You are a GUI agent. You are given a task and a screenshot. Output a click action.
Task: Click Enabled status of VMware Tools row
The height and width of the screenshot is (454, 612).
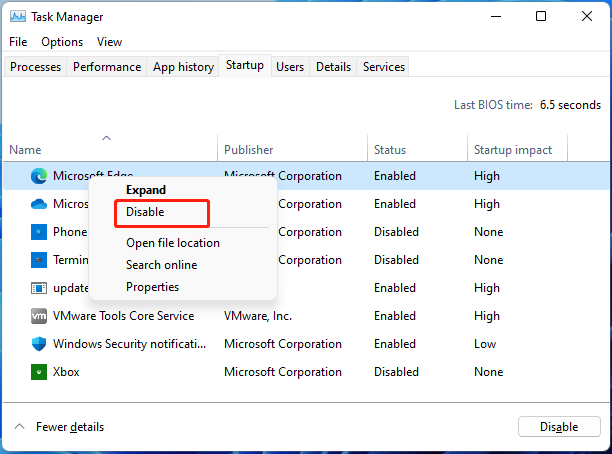(x=395, y=316)
